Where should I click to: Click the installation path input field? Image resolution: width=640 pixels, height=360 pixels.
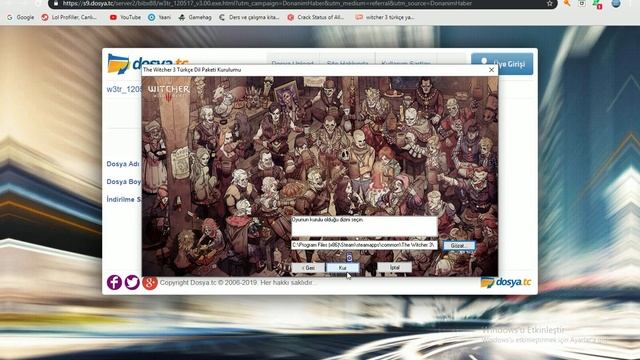pos(364,245)
